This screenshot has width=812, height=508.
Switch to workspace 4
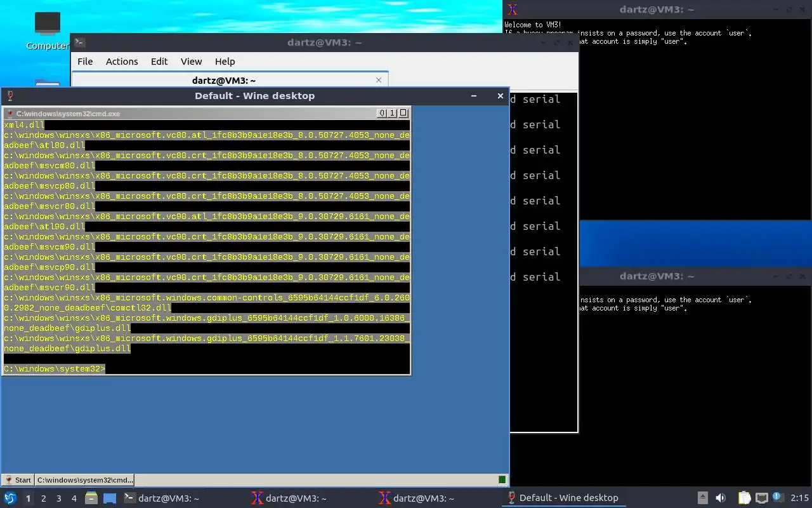tap(74, 498)
